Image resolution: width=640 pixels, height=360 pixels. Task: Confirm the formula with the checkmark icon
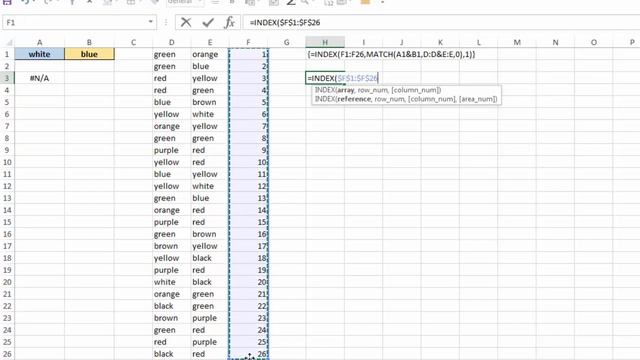coord(208,22)
